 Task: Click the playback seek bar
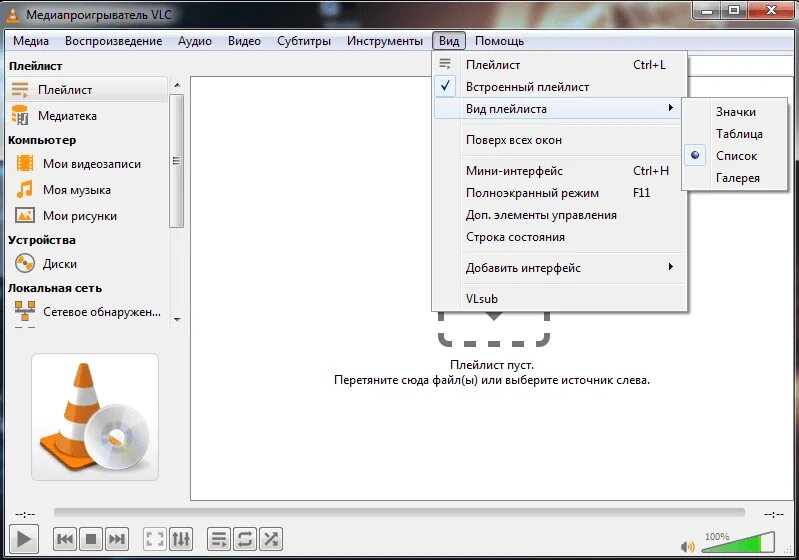[x=400, y=512]
